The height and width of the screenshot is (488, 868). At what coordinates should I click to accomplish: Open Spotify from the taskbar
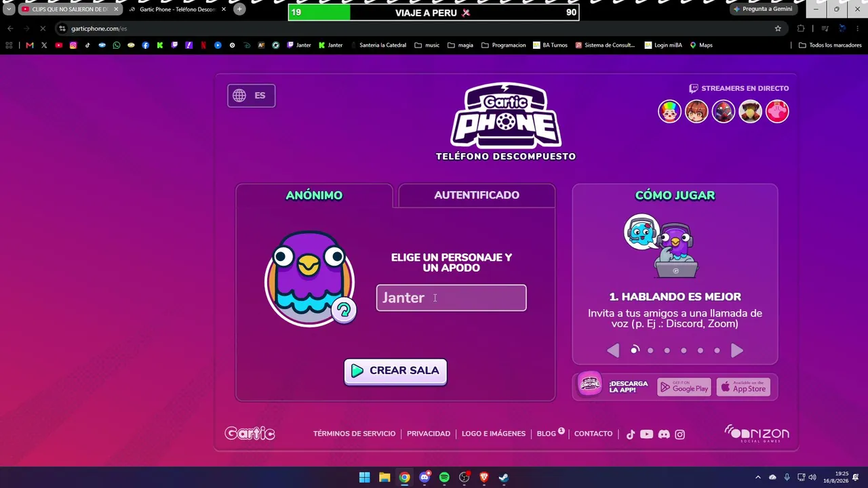(444, 477)
